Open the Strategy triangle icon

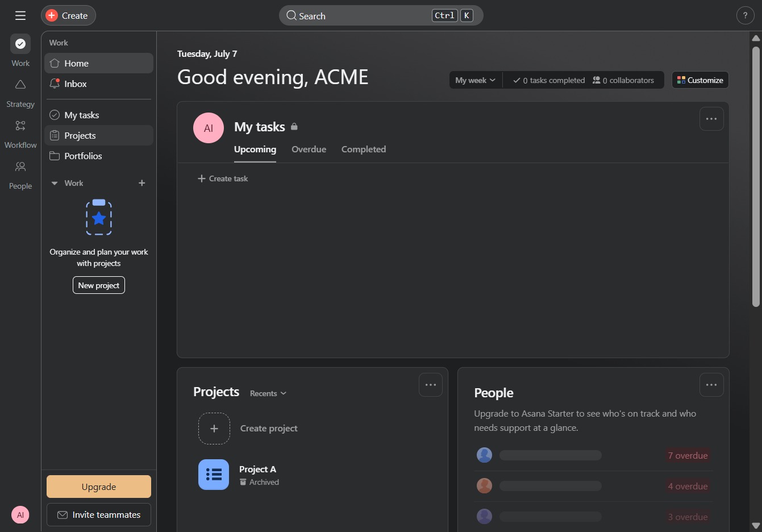tap(20, 85)
